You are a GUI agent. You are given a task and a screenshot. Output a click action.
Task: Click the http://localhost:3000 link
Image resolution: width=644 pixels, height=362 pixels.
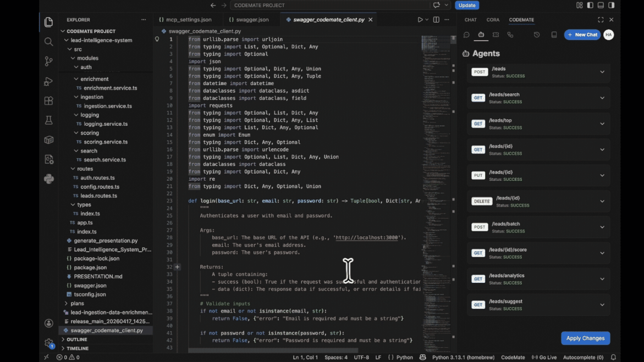coord(367,238)
